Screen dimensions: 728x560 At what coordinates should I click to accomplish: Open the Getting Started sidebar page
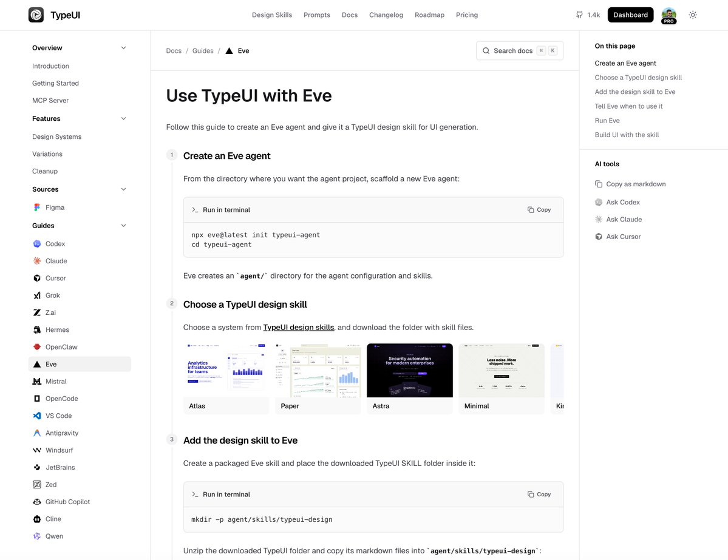(x=55, y=83)
